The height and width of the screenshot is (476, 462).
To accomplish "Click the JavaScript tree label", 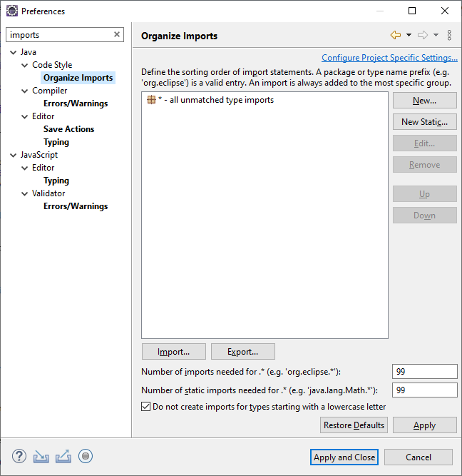I will click(38, 155).
